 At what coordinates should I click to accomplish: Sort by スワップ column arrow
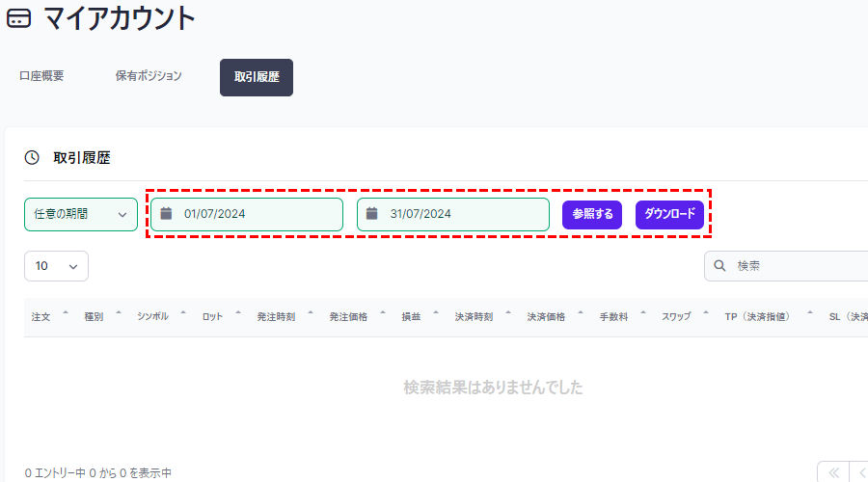706,313
